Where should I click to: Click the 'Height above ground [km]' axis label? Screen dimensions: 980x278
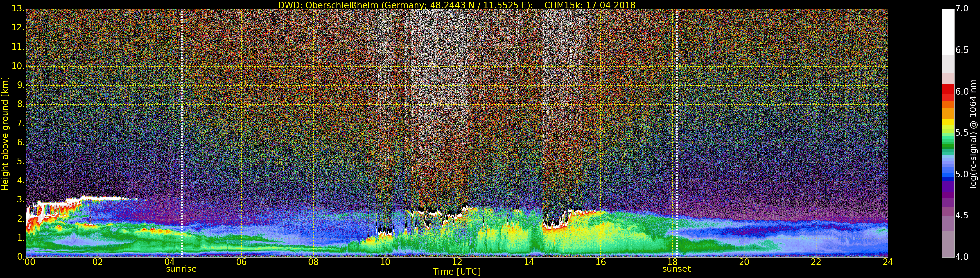point(5,134)
